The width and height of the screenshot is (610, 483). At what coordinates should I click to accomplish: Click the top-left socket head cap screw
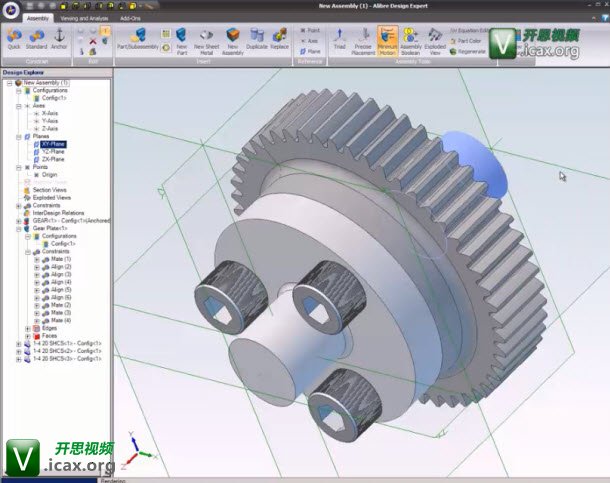[231, 298]
